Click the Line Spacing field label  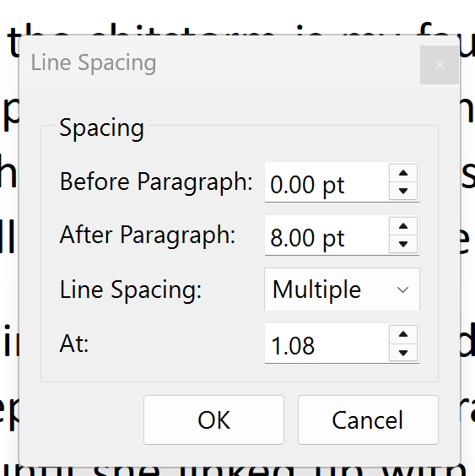[131, 290]
